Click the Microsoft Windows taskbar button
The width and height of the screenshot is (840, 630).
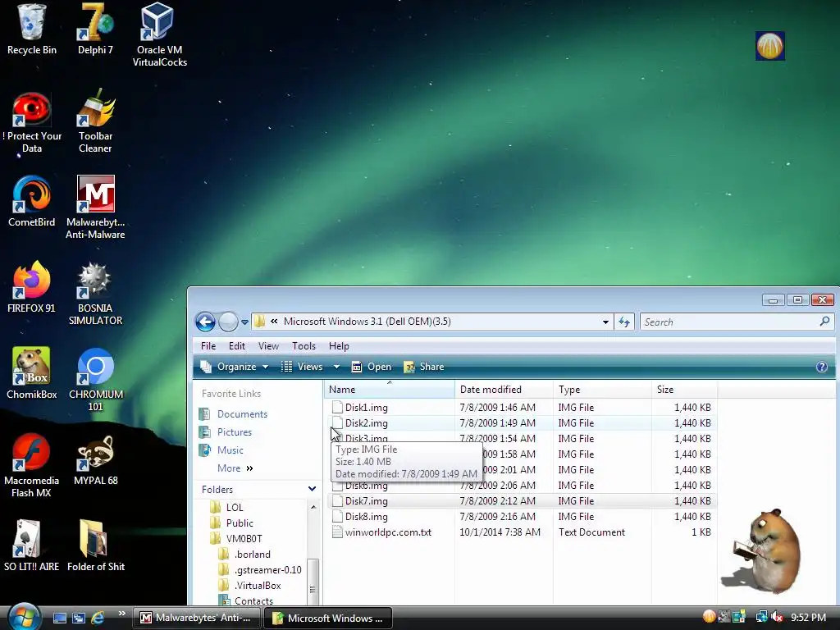pyautogui.click(x=328, y=618)
